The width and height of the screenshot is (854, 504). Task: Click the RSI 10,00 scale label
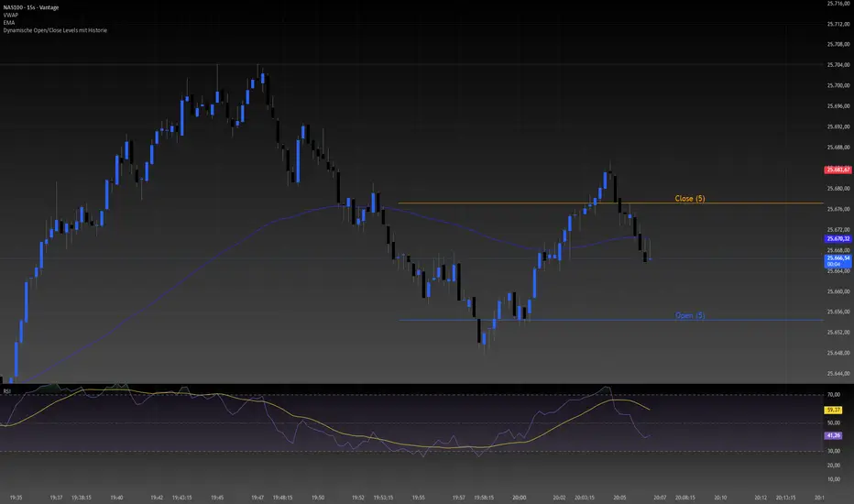[x=833, y=479]
